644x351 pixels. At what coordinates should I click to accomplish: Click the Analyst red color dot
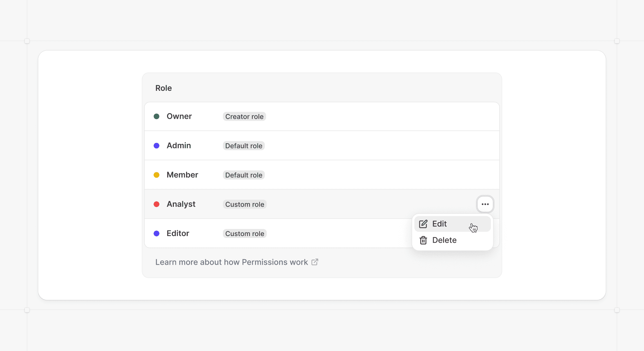point(156,204)
